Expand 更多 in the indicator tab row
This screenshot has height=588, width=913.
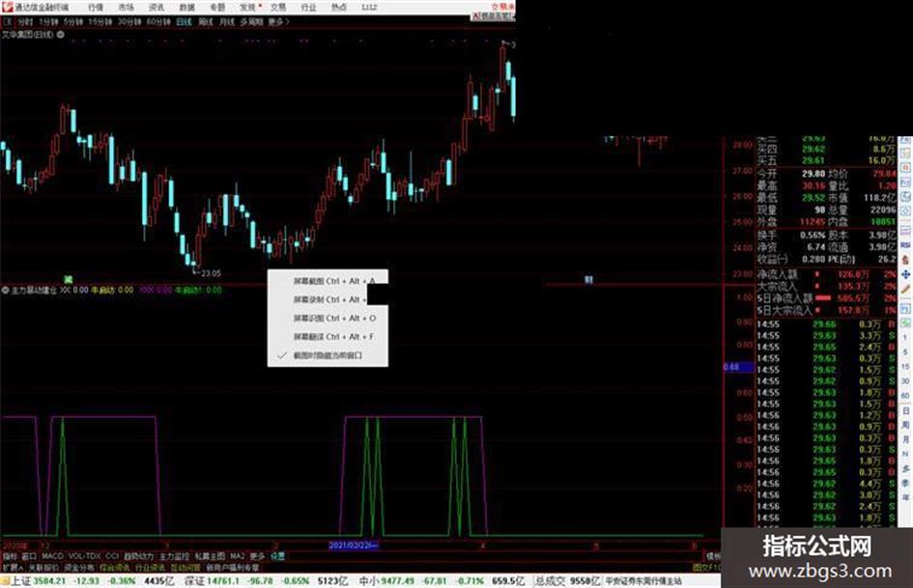257,556
